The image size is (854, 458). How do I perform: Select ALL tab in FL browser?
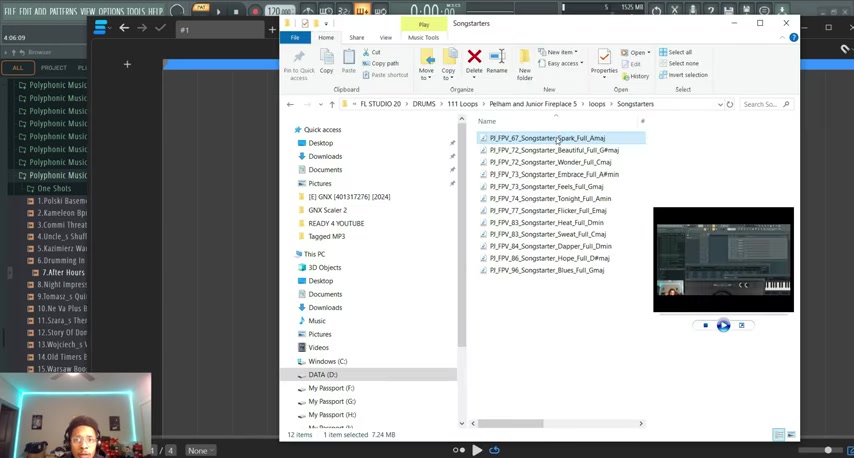click(x=18, y=68)
